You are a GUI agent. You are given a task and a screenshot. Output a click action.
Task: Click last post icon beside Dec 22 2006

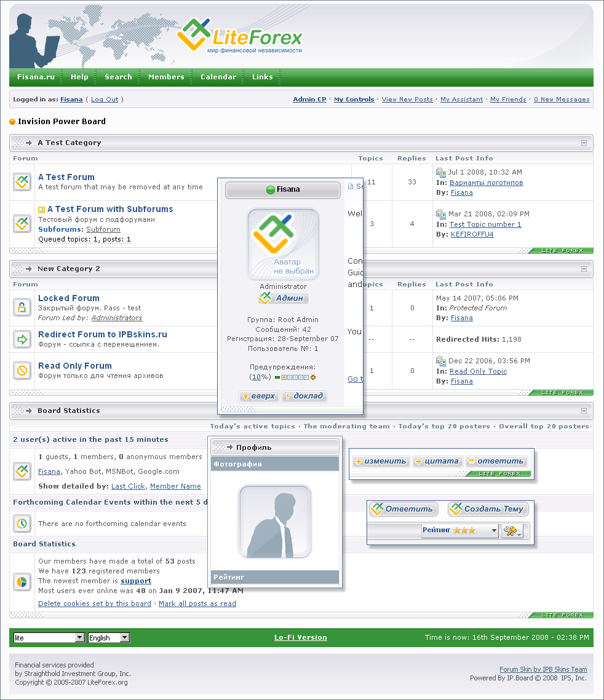(441, 361)
